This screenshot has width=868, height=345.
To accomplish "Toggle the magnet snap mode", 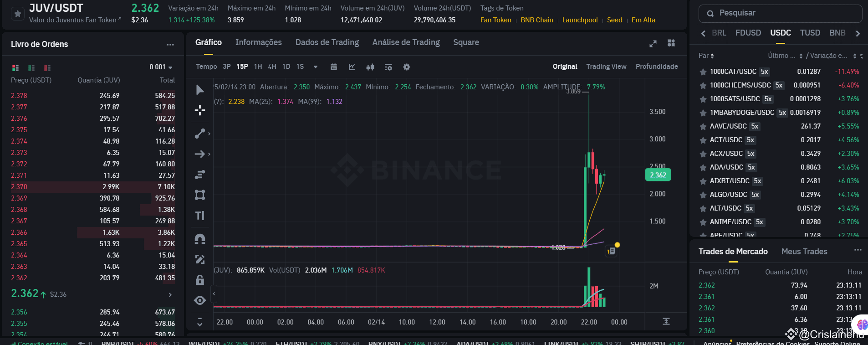I will click(x=199, y=239).
